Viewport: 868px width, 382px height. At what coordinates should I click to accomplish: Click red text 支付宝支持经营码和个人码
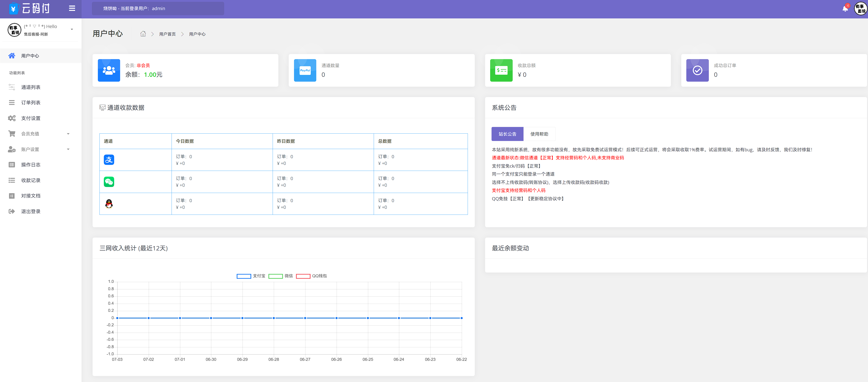coord(518,190)
